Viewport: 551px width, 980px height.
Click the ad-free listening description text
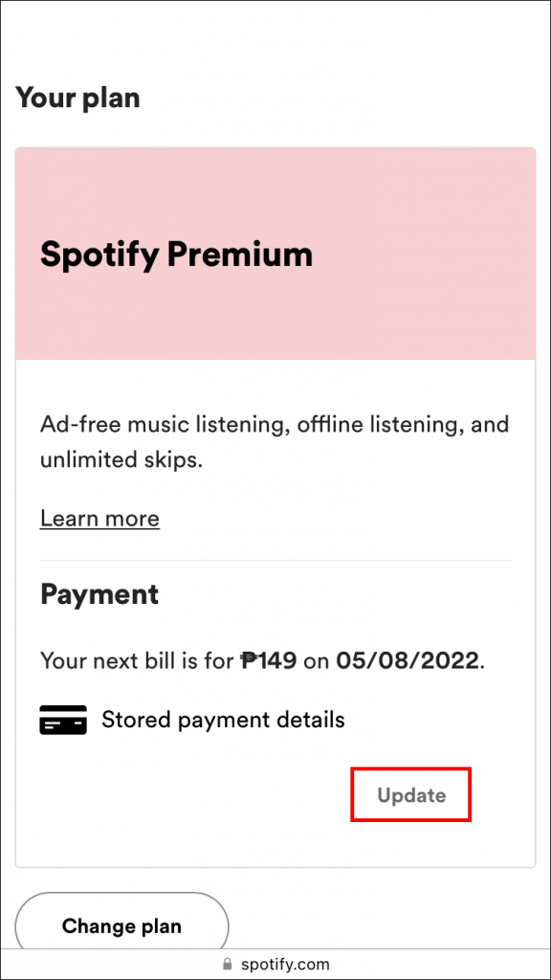(275, 441)
